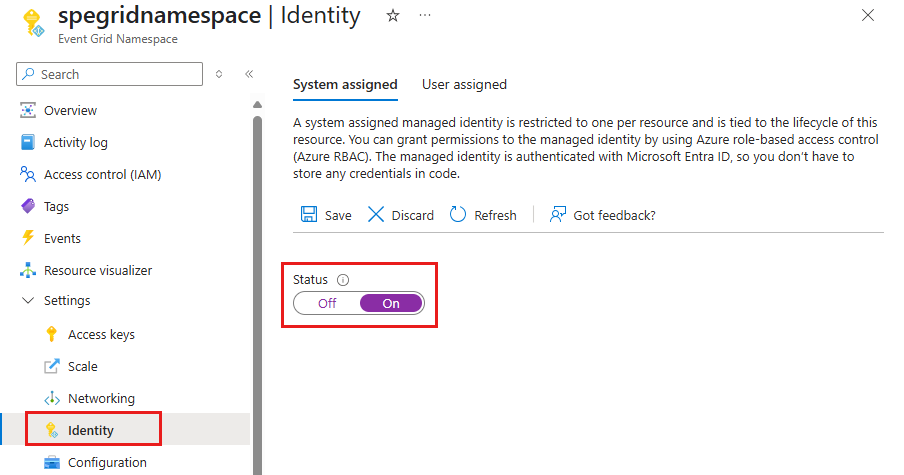Click the Resource visualizer icon
The width and height of the screenshot is (904, 475).
click(x=28, y=270)
